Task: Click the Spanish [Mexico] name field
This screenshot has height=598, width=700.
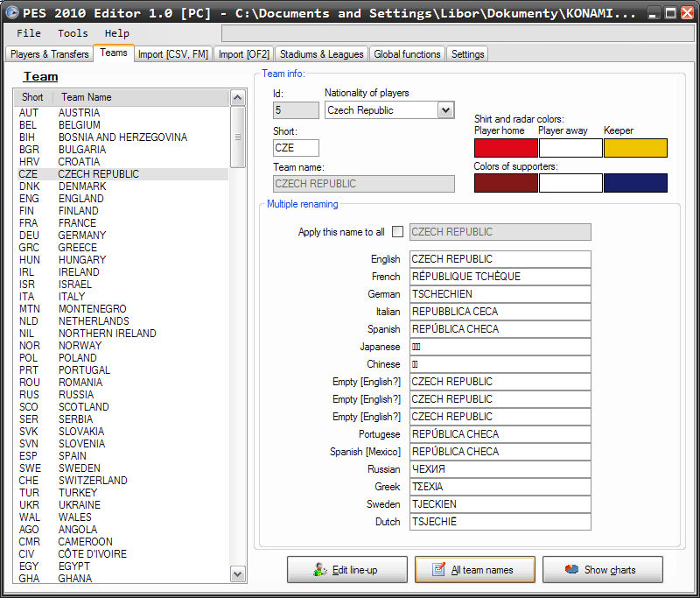Action: pos(500,452)
